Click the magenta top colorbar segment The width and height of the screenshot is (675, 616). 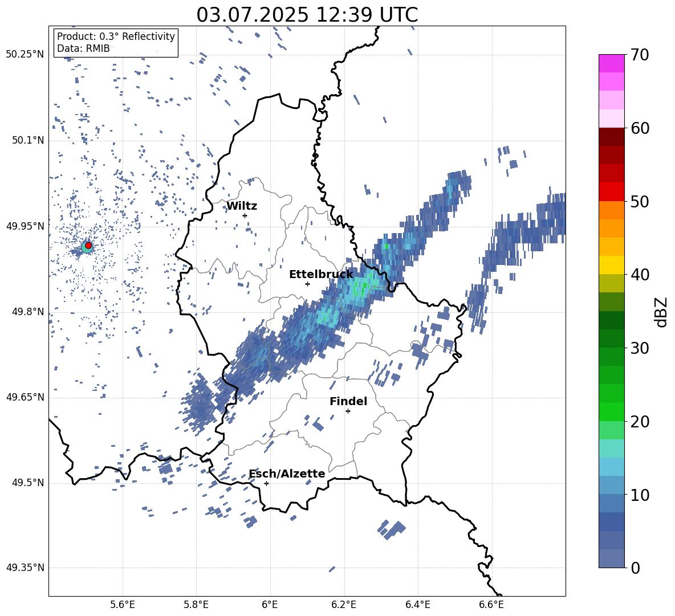tap(612, 64)
